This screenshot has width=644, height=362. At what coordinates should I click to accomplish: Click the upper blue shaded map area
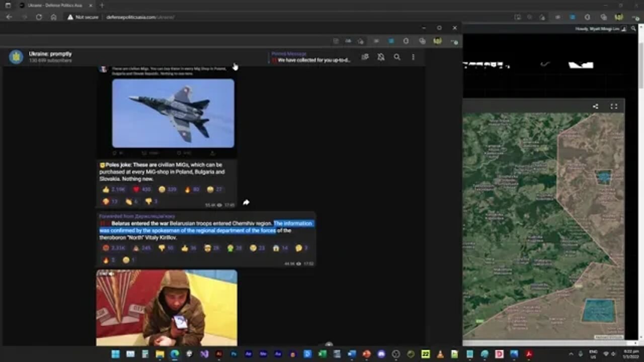603,177
